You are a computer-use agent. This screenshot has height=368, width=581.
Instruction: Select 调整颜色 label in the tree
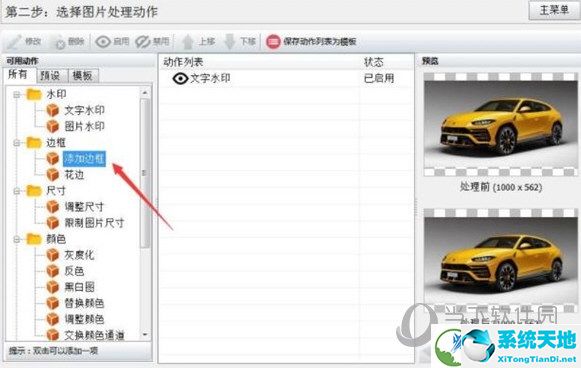point(84,319)
